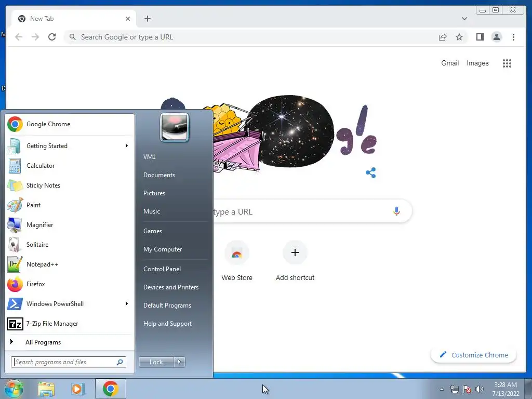Show All Programs list
Viewport: 532px width, 399px height.
[70, 342]
